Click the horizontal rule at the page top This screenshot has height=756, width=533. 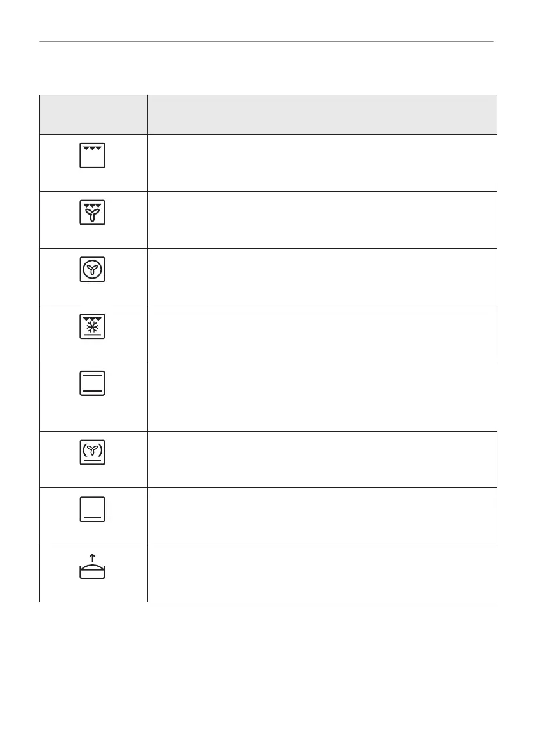266,42
